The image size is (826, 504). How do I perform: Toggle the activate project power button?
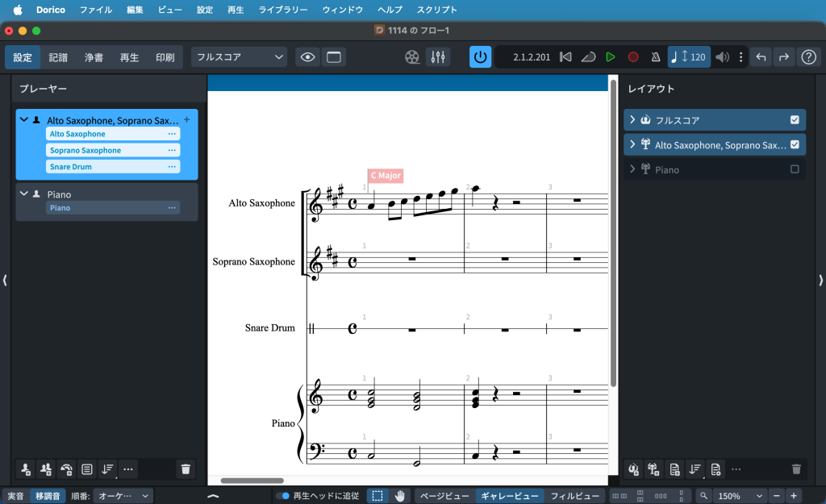(x=480, y=57)
